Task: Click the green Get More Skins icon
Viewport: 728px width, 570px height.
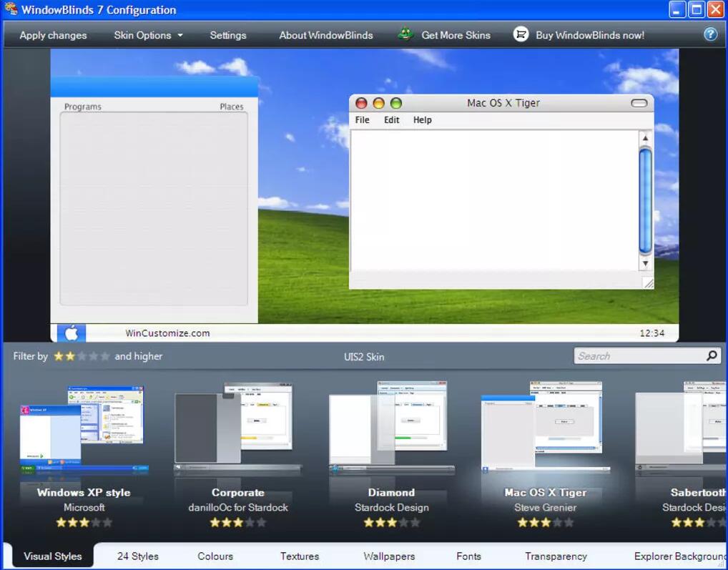Action: [405, 34]
